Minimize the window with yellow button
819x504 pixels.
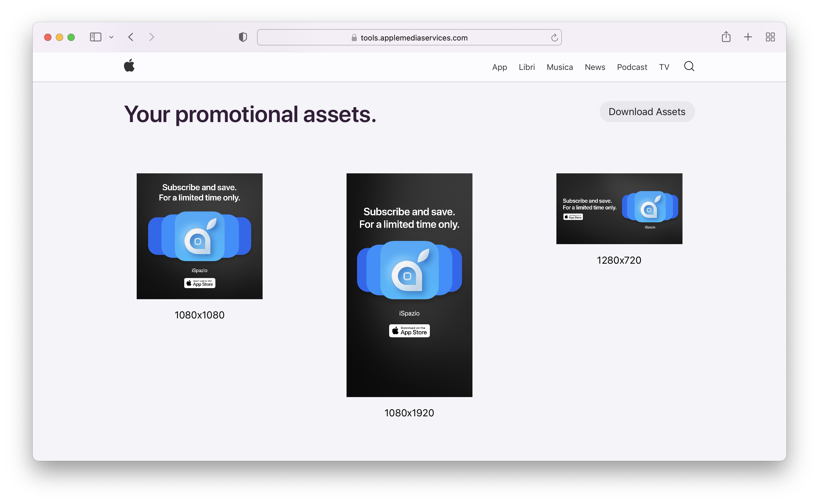[x=59, y=37]
